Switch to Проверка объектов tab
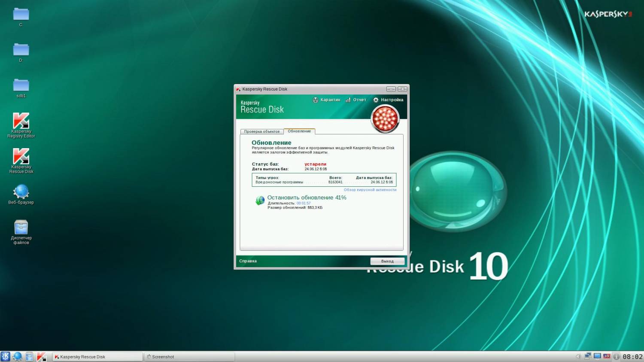The width and height of the screenshot is (644, 362). tap(262, 131)
